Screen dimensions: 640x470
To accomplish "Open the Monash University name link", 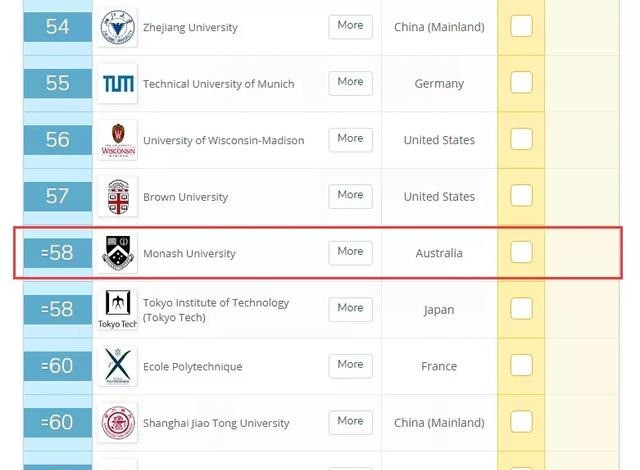I will point(189,254).
